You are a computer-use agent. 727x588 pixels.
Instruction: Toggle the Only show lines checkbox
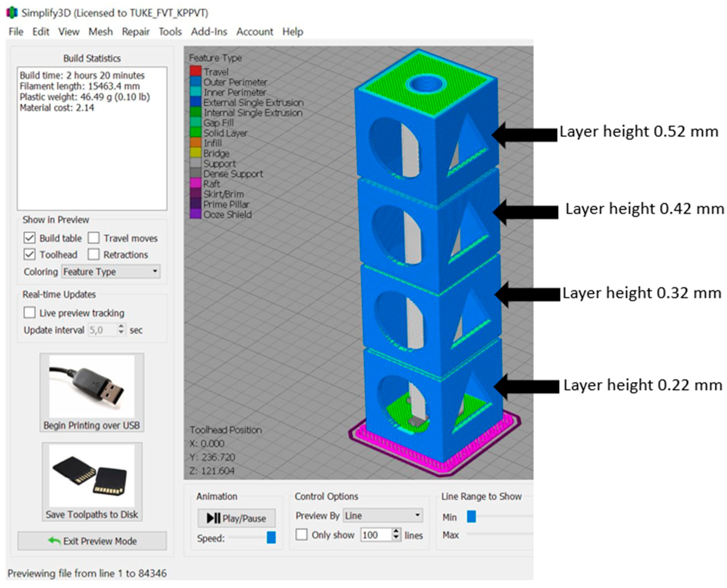(x=301, y=535)
